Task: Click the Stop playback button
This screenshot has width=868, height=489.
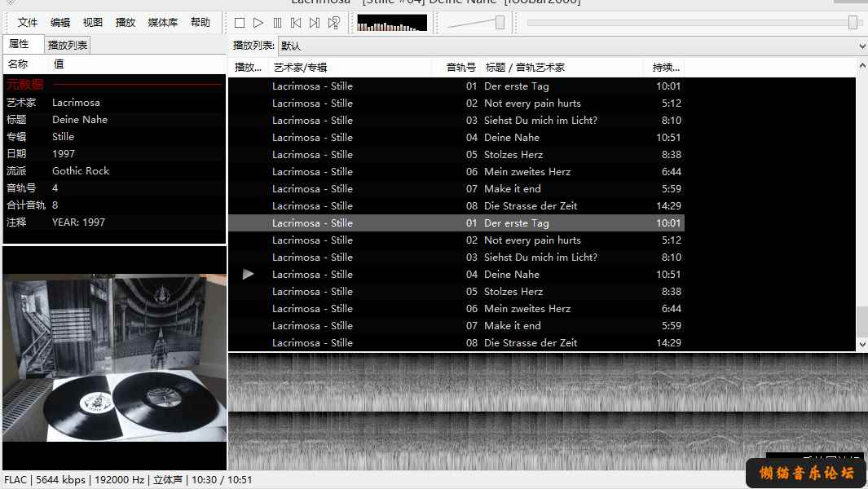Action: [x=239, y=23]
